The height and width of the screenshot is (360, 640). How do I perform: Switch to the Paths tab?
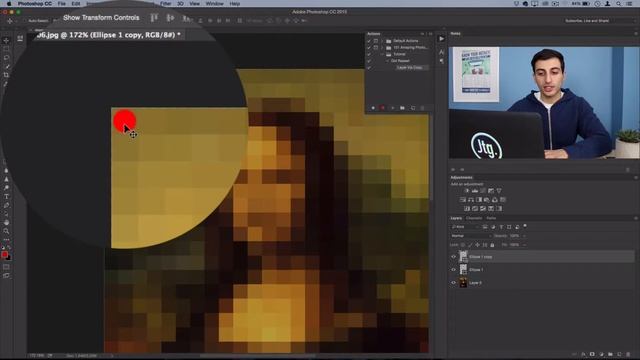tap(491, 218)
